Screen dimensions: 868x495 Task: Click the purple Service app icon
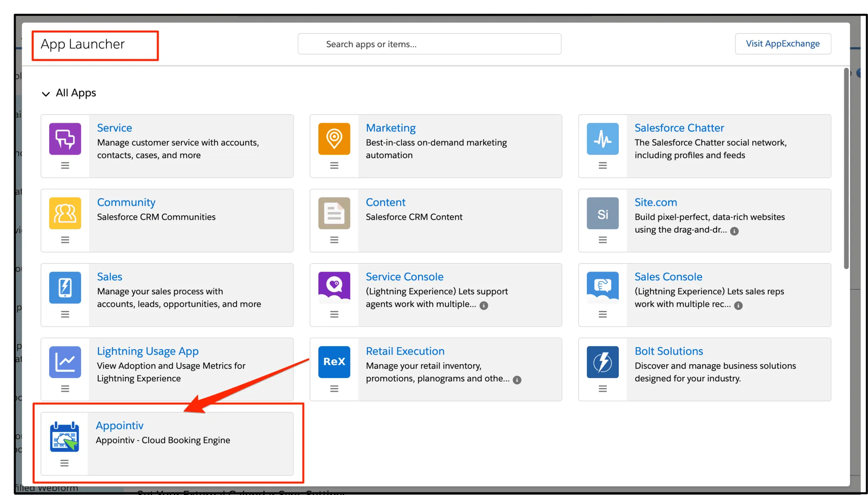[65, 139]
